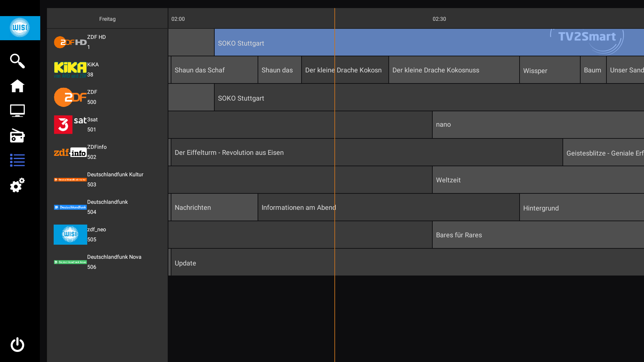644x362 pixels.
Task: Open Shaun das Schaf program
Action: (214, 70)
